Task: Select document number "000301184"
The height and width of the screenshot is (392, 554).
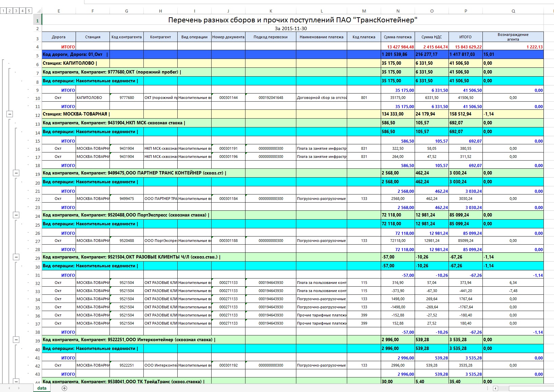Action: point(228,199)
